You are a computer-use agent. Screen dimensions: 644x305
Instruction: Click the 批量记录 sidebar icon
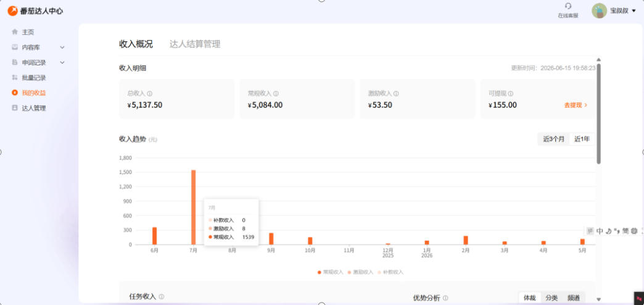[x=15, y=78]
